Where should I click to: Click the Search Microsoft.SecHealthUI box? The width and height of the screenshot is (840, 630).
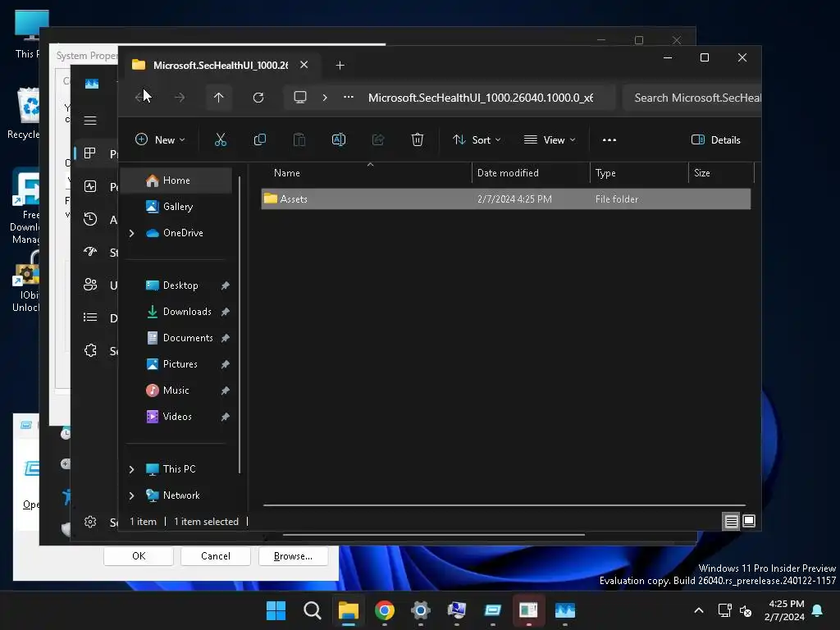tap(692, 98)
